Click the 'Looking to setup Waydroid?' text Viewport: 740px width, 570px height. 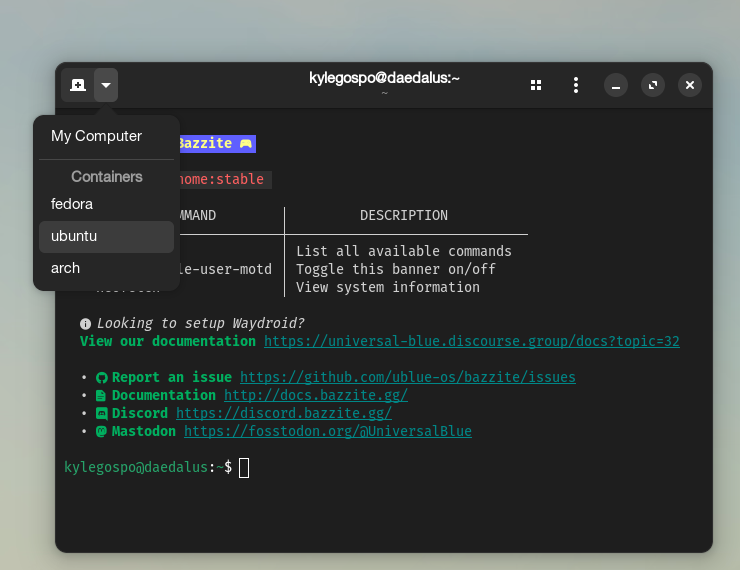tap(201, 323)
